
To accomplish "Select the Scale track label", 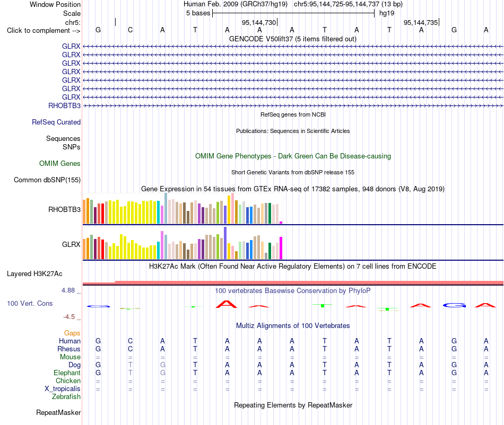I will coord(72,13).
